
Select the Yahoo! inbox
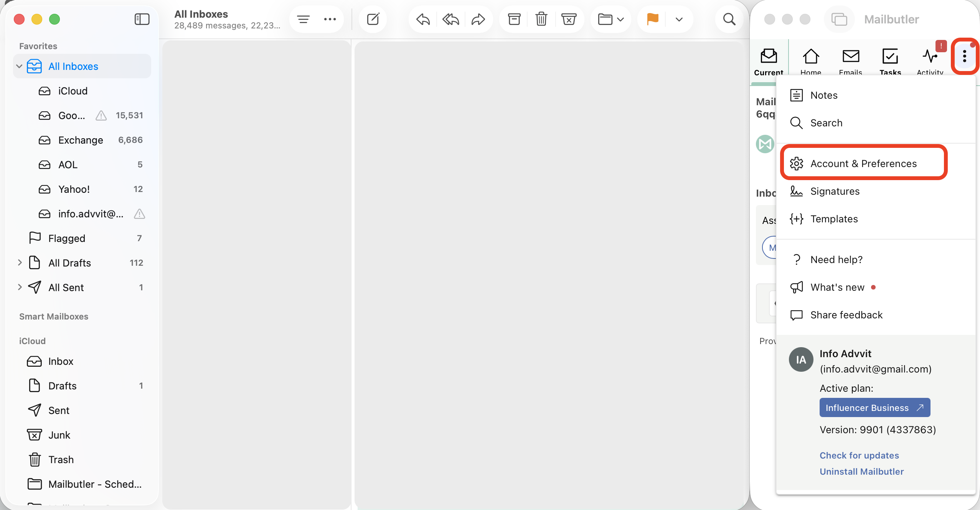[82, 189]
